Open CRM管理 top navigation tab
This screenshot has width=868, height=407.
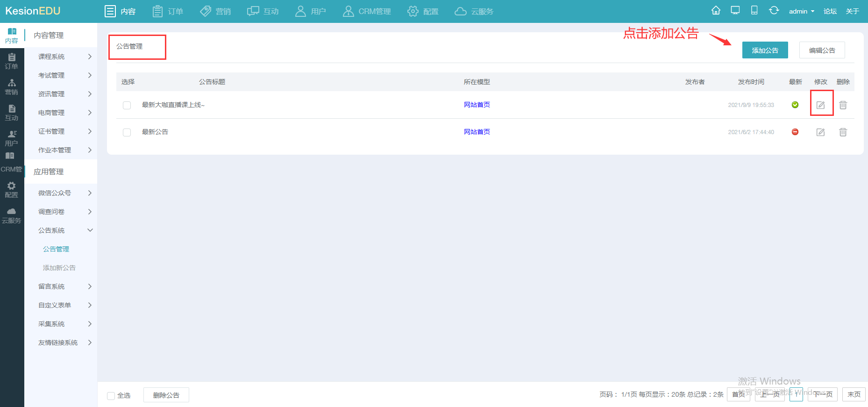tap(367, 11)
